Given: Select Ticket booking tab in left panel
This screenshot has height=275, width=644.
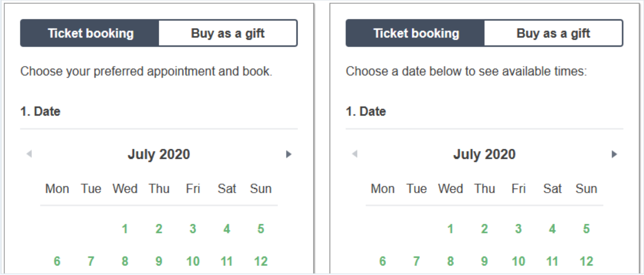Looking at the screenshot, I should pos(90,33).
